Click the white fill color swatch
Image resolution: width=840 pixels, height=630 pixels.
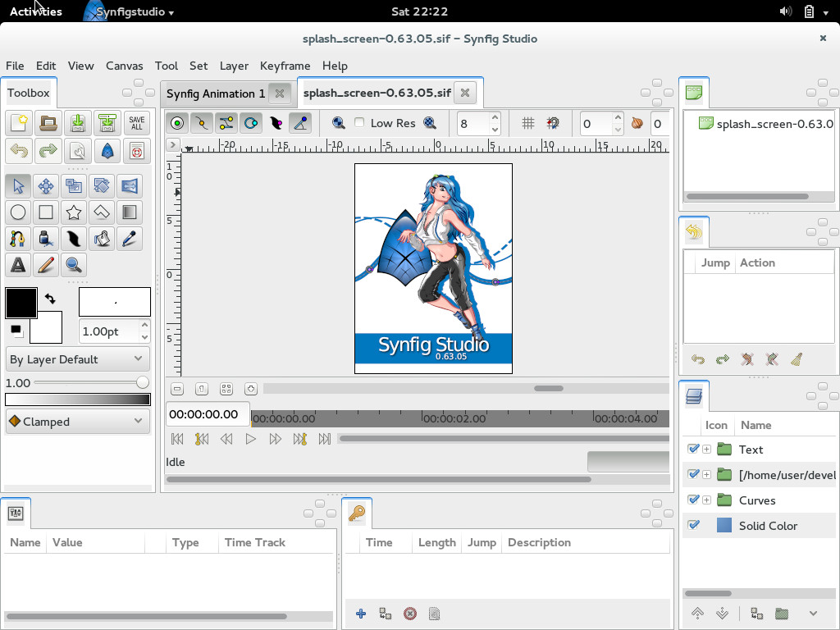[46, 326]
